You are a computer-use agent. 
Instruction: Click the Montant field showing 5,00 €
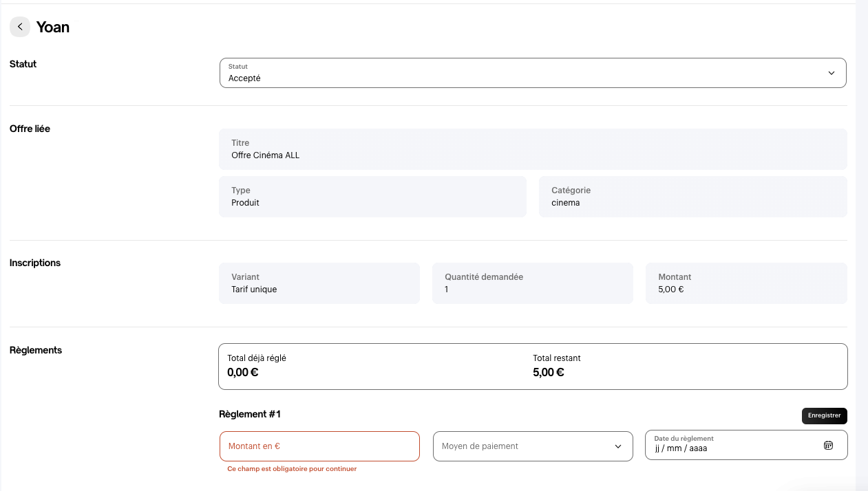coord(745,283)
